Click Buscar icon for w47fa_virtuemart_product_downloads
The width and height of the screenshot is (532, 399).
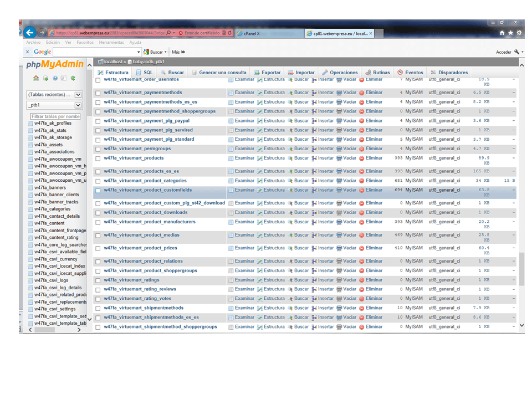(x=290, y=213)
